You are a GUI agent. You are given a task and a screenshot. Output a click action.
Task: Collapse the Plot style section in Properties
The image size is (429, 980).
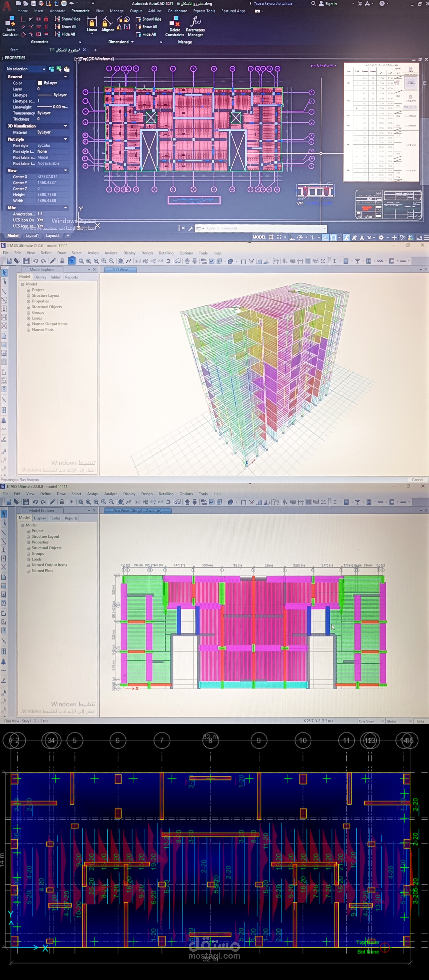[x=65, y=139]
